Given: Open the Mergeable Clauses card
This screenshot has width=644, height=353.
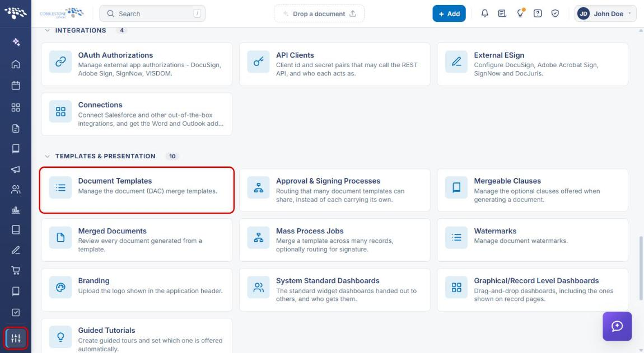Looking at the screenshot, I should click(533, 190).
